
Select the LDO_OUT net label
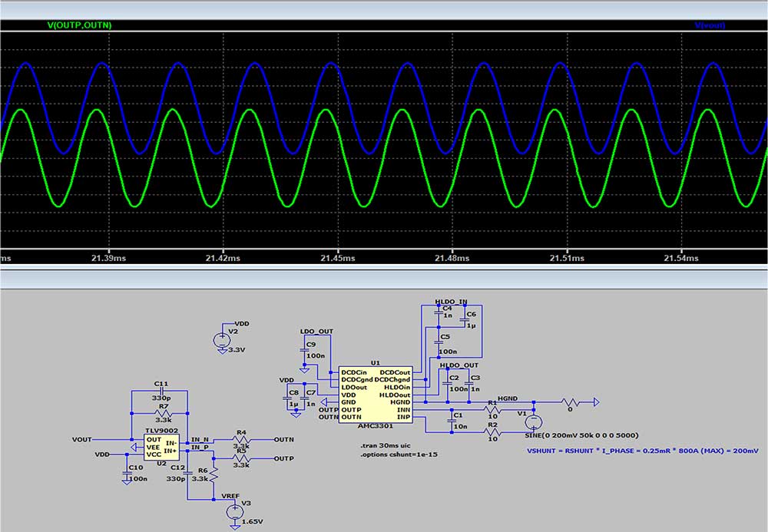(x=316, y=332)
